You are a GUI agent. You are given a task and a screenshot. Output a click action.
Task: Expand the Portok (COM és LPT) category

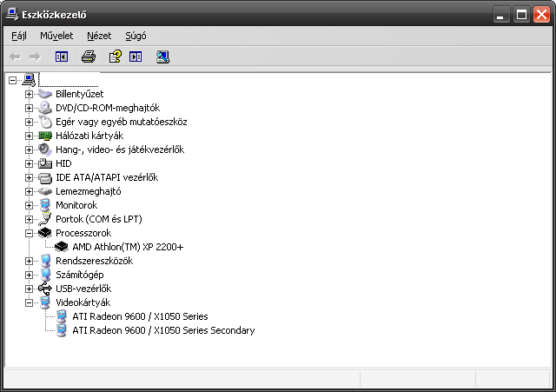tap(29, 219)
